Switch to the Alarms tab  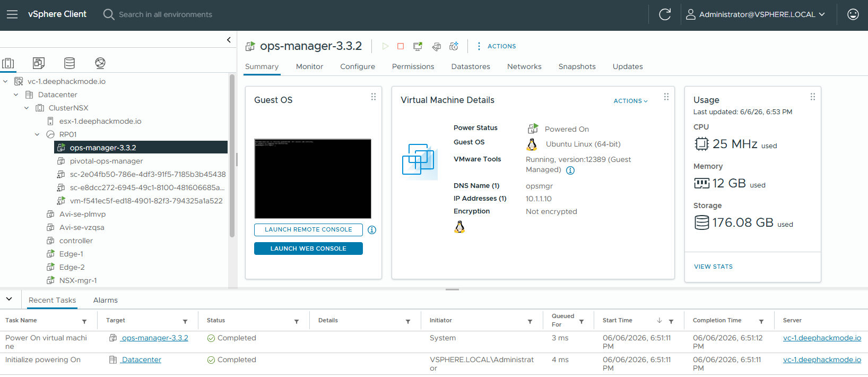click(106, 300)
